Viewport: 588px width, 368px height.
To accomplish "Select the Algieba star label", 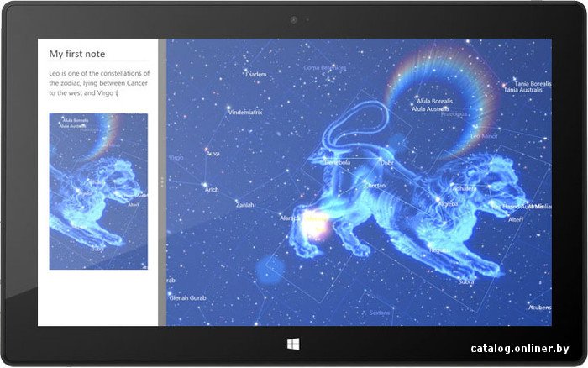I will click(x=448, y=204).
